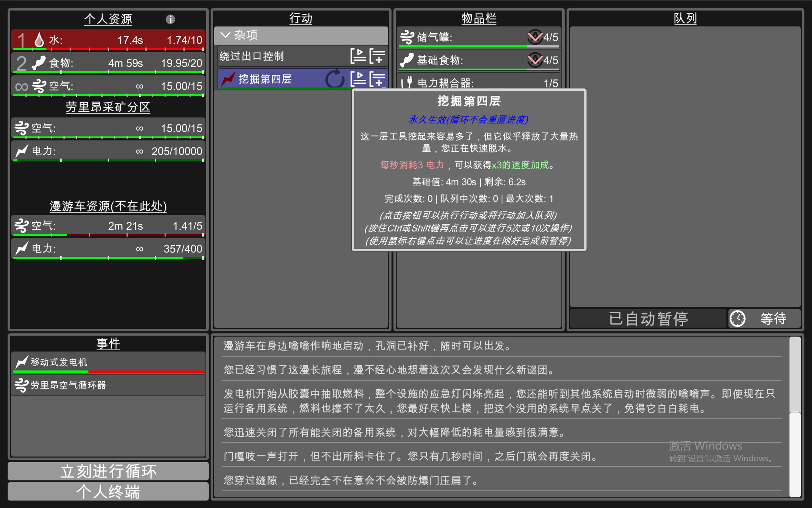This screenshot has height=508, width=812.
Task: Run 挖掘第四层 action immediately
Action: pyautogui.click(x=358, y=79)
